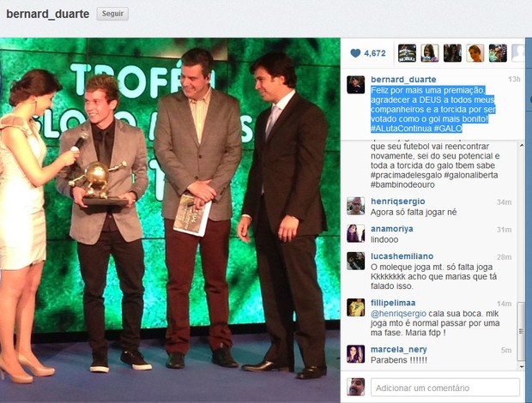Click comments scrollbar up arrow
The image size is (532, 403).
click(x=522, y=146)
